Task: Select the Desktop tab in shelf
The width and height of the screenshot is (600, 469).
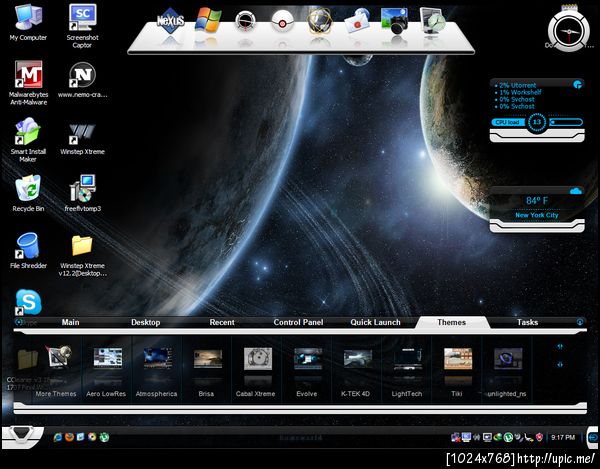Action: 145,323
